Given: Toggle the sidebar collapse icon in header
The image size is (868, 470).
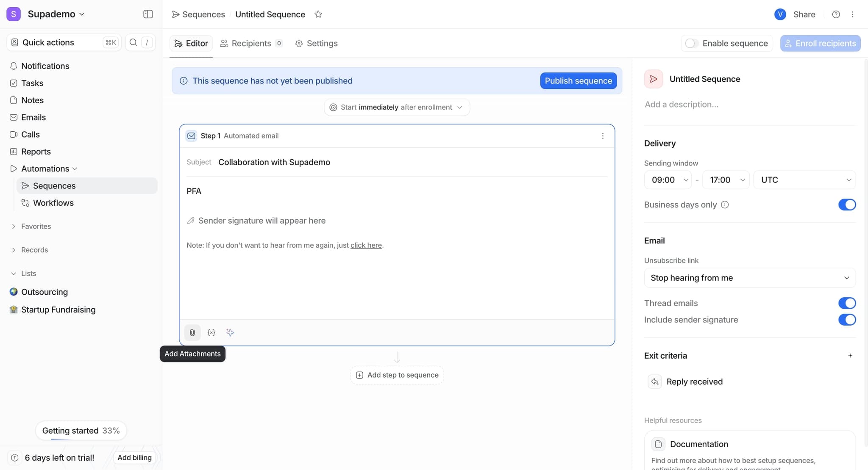Looking at the screenshot, I should tap(148, 14).
